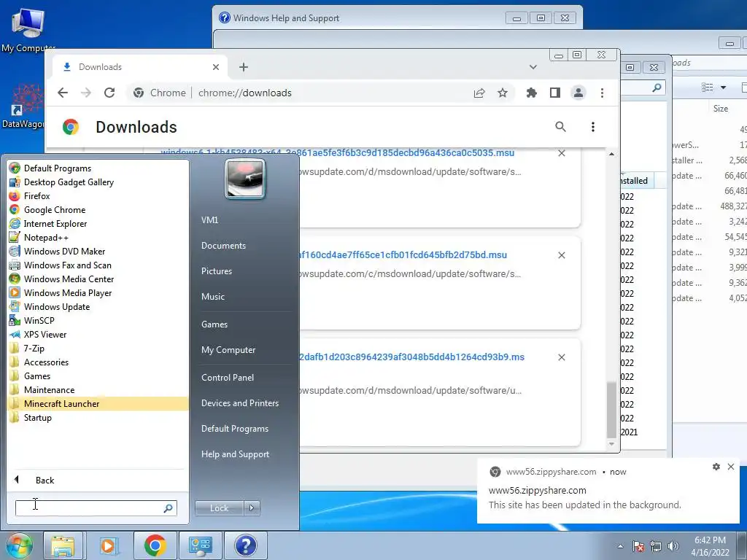Open Default Programs in the All Programs list

tap(98, 168)
